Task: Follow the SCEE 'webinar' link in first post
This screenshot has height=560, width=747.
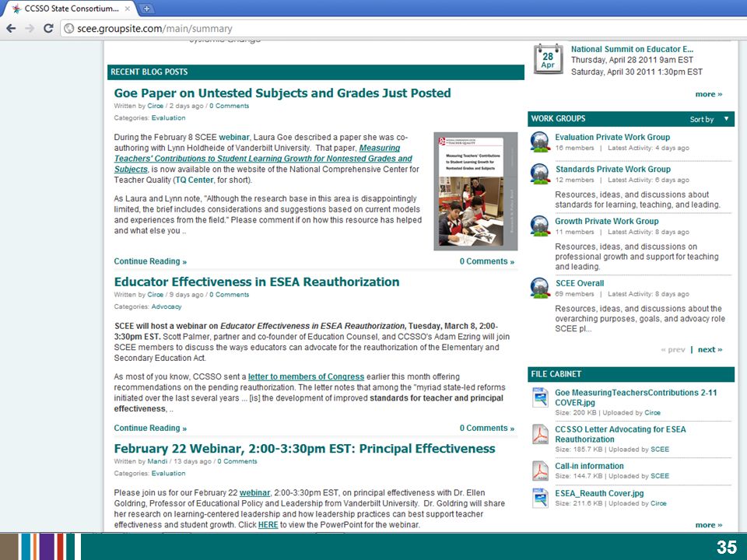Action: [234, 137]
